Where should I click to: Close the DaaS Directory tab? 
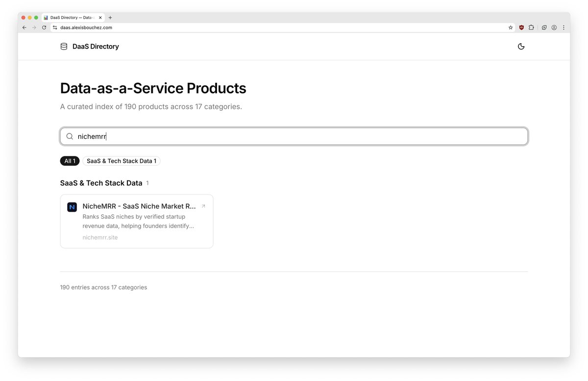pos(100,17)
